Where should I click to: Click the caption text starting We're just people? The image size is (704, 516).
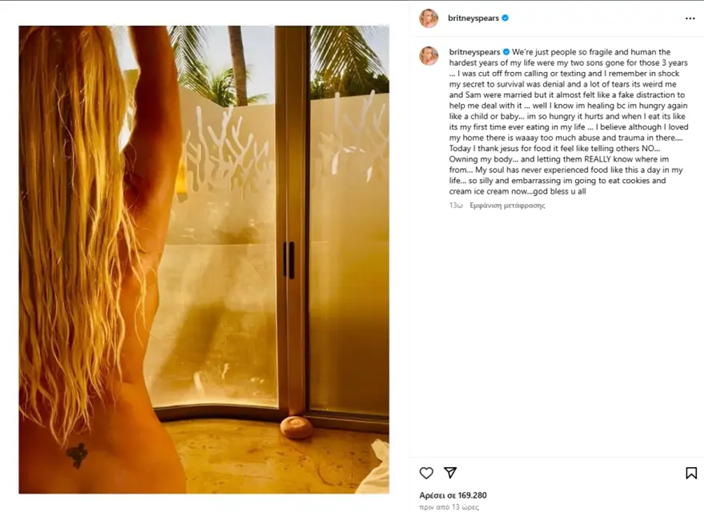(569, 121)
